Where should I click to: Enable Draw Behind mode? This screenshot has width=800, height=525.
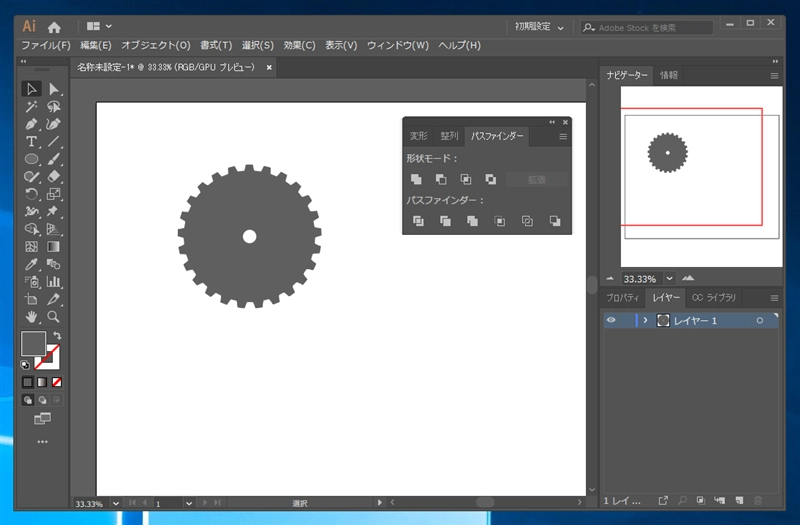point(42,400)
